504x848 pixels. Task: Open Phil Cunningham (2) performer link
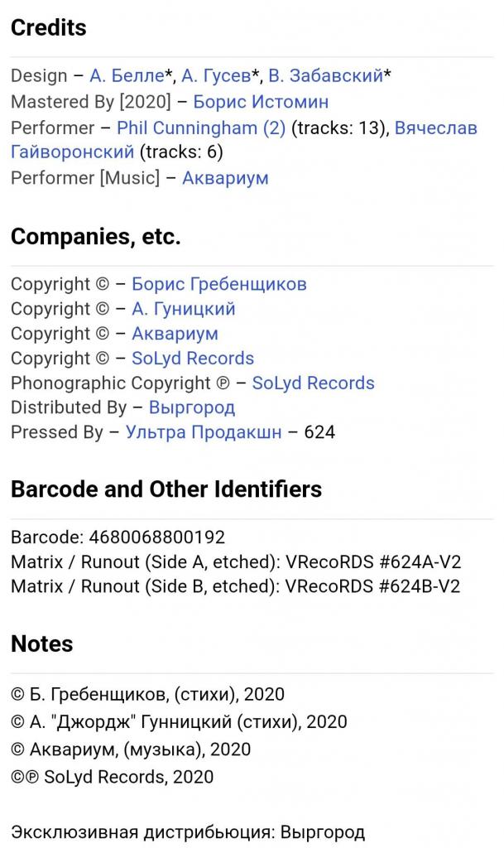point(201,128)
